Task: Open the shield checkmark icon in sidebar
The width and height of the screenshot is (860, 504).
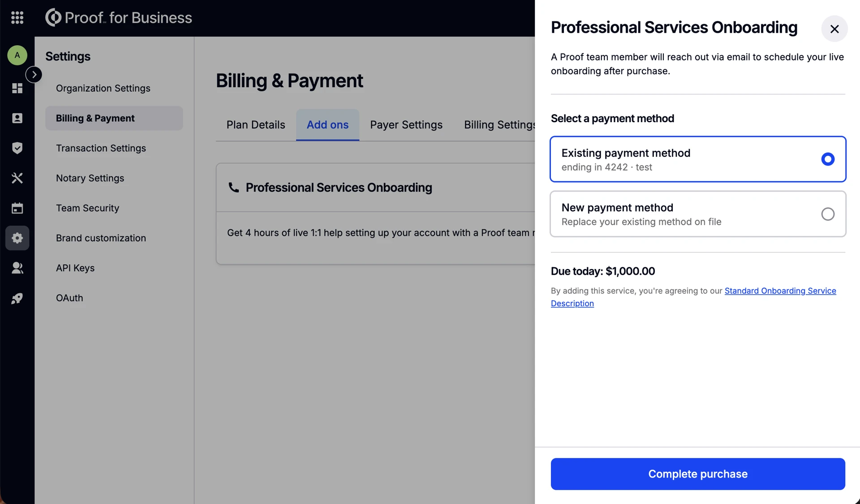Action: click(x=17, y=148)
